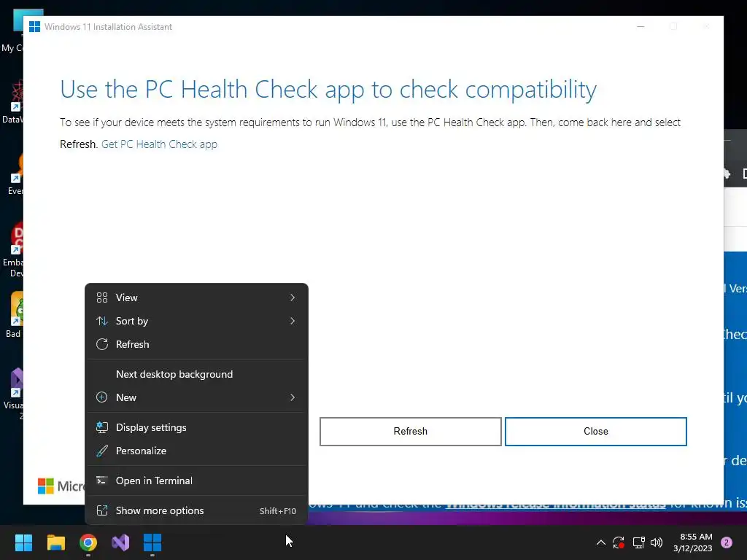This screenshot has width=747, height=560.
Task: Click the Sort by arrows icon
Action: pos(102,321)
